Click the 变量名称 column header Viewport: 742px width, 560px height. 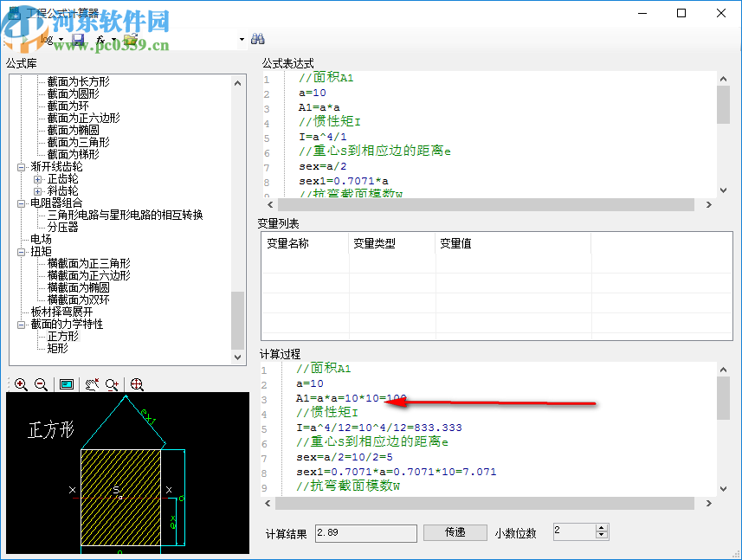click(x=305, y=244)
